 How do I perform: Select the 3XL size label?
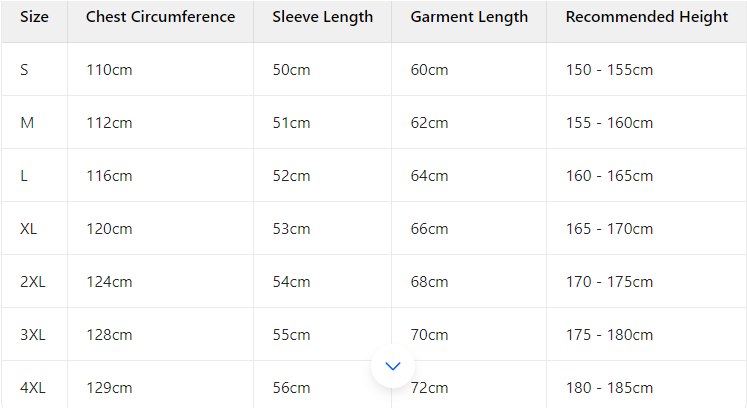[x=33, y=335]
